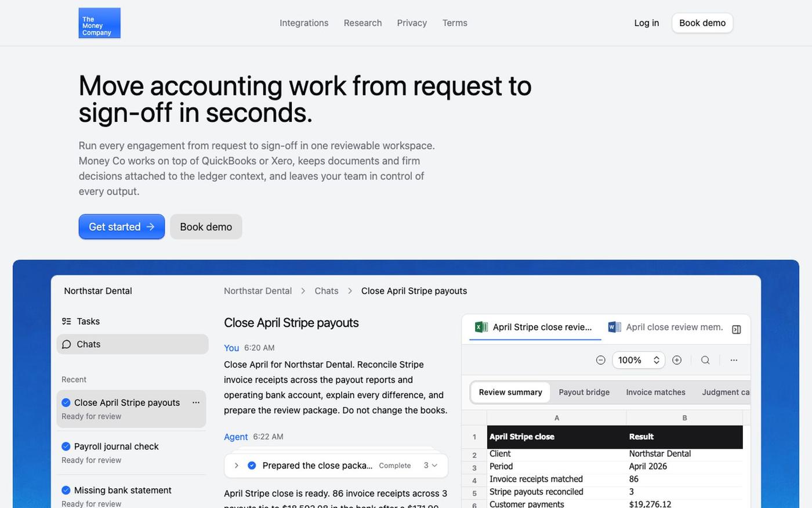
Task: Click the Tasks list icon in sidebar
Action: (x=67, y=322)
